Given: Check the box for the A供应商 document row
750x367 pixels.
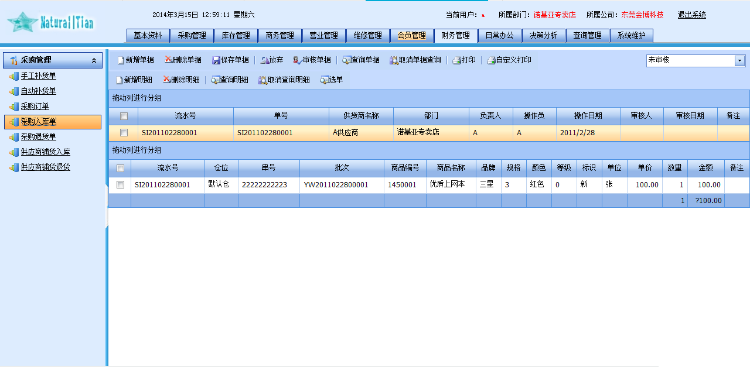Looking at the screenshot, I should (x=124, y=133).
